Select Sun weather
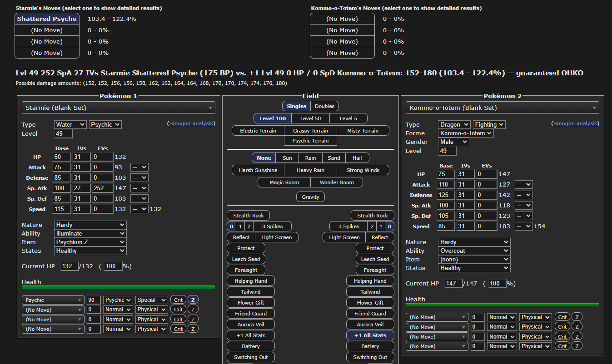This screenshot has height=364, width=612. [x=287, y=158]
